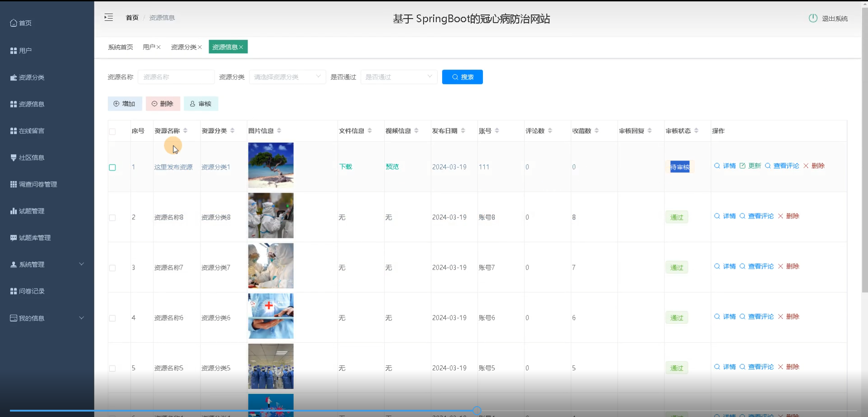Sort by 收藏数 column arrows
Image resolution: width=868 pixels, height=417 pixels.
(596, 131)
